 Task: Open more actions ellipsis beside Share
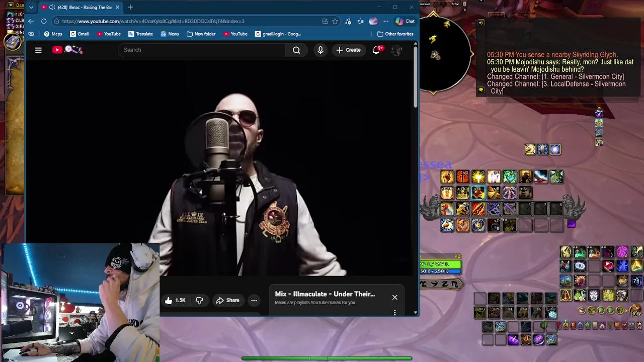(254, 300)
